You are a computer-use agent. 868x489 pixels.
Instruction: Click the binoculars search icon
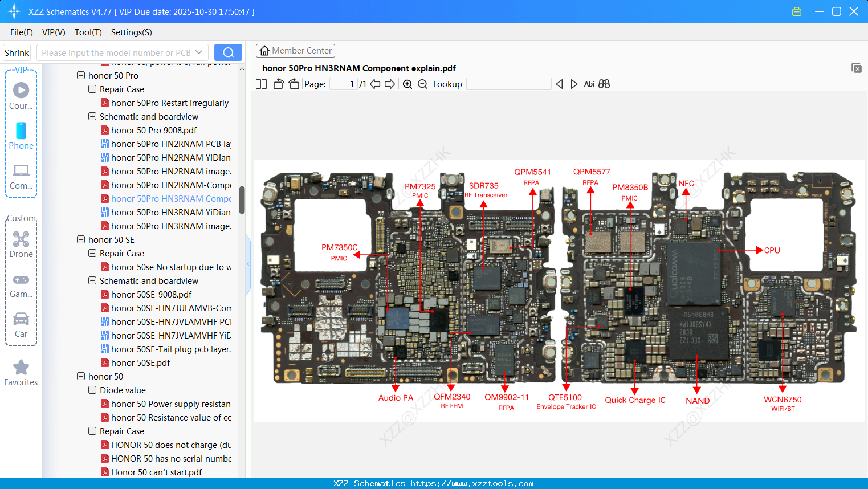[x=604, y=84]
